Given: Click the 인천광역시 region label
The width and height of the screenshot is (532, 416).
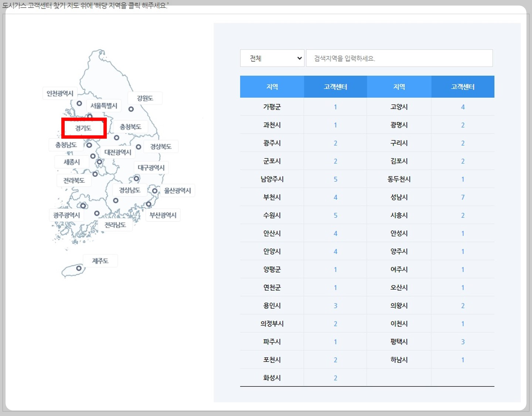Looking at the screenshot, I should [x=61, y=94].
